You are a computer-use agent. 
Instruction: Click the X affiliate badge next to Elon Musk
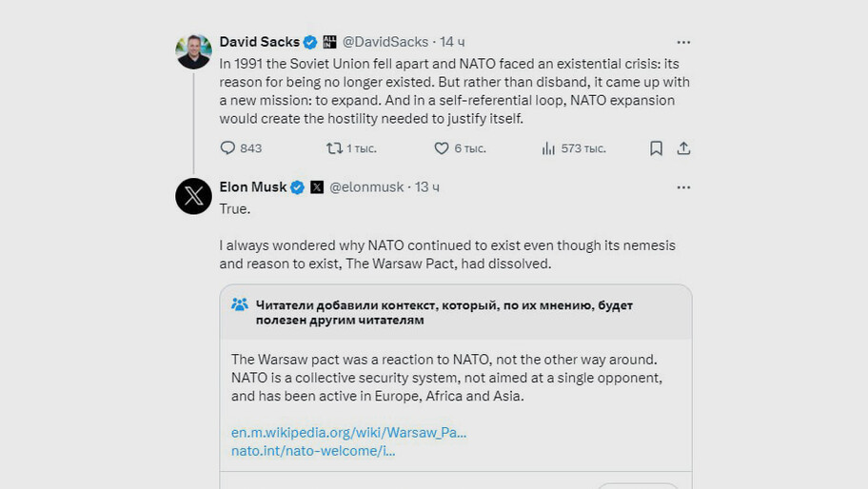tap(317, 187)
